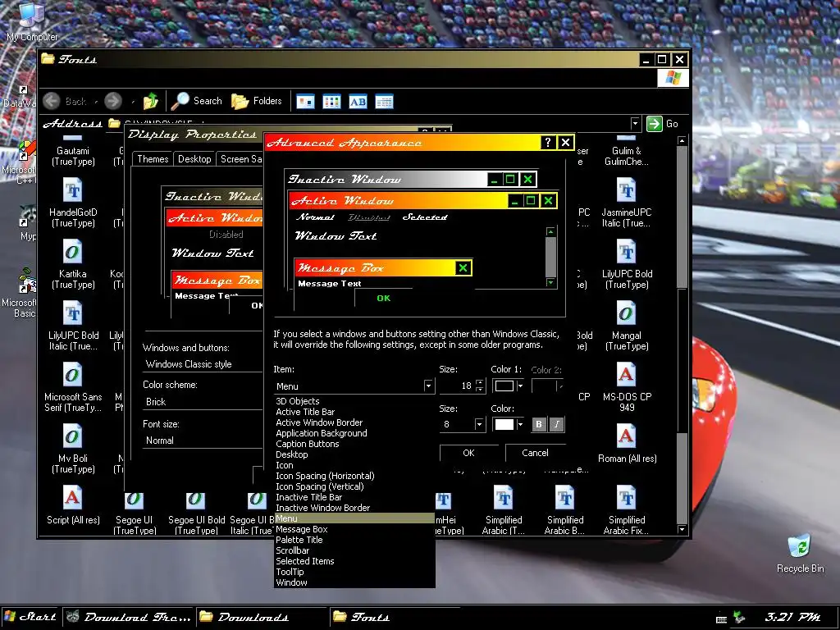Switch to Download Free taskbar button
Viewport: 840px width, 630px height.
(x=129, y=617)
